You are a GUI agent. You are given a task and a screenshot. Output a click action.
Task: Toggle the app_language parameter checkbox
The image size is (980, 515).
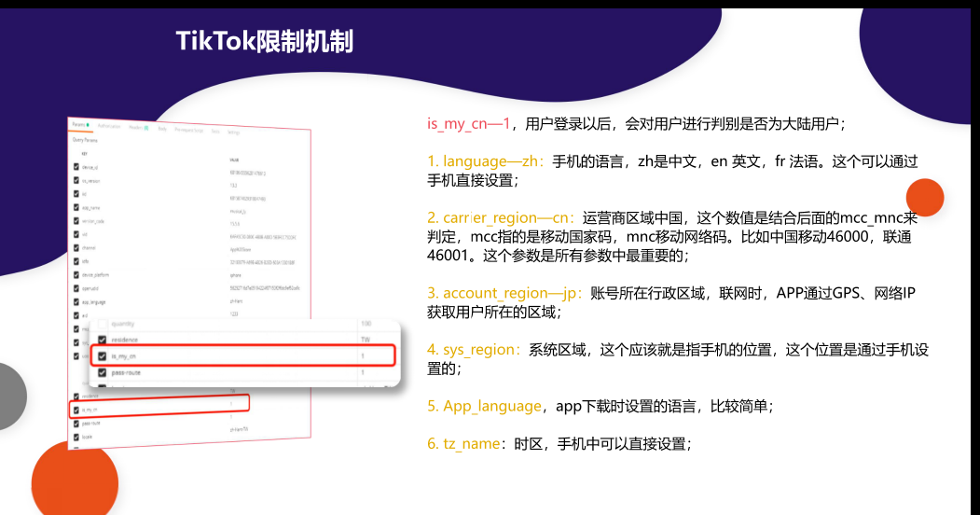click(76, 302)
